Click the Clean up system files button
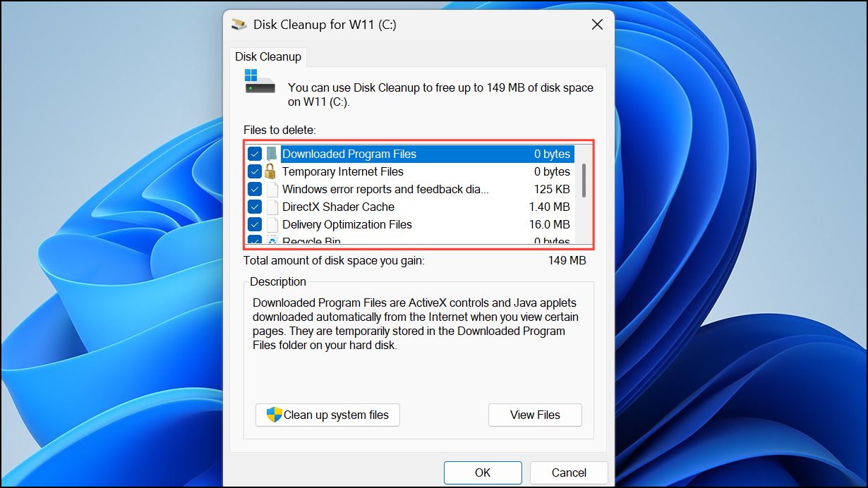 tap(327, 415)
